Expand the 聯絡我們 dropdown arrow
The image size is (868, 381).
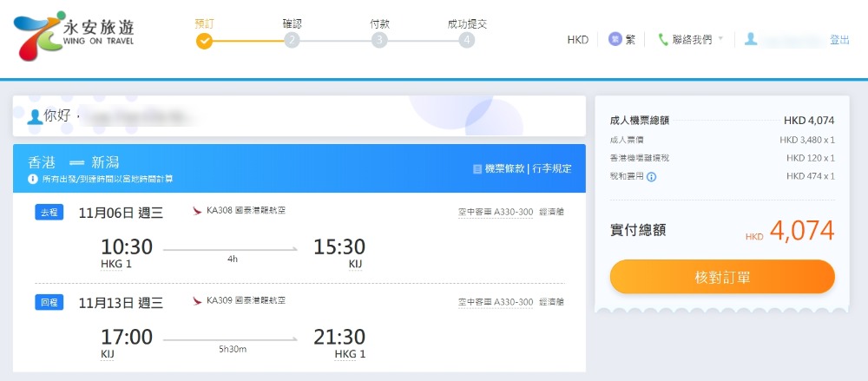(x=720, y=39)
